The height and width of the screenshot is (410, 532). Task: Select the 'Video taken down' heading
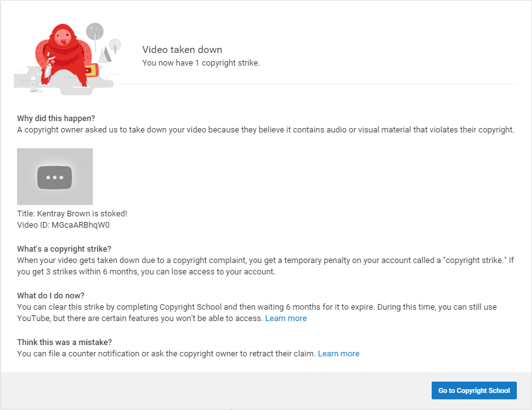tap(182, 49)
